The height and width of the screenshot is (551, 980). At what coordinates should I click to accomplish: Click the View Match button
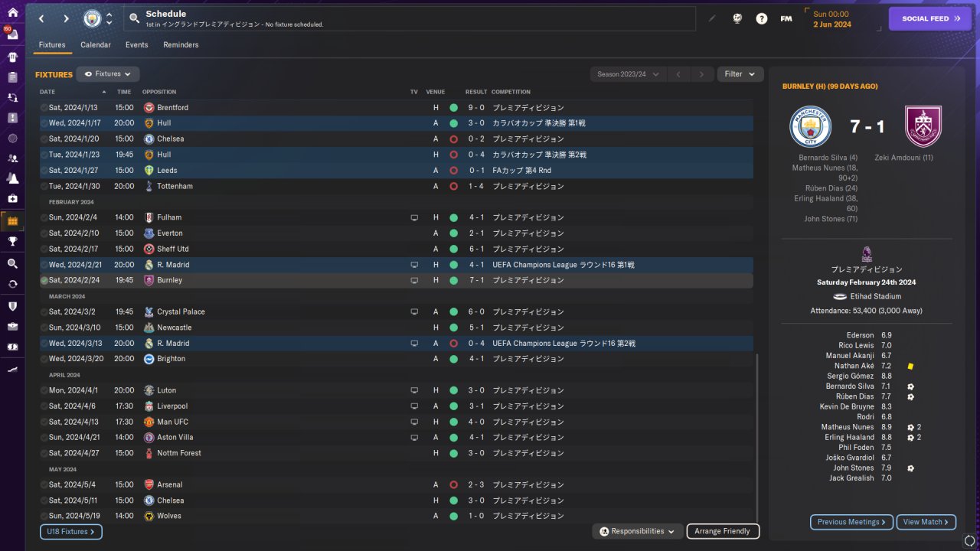click(x=926, y=522)
